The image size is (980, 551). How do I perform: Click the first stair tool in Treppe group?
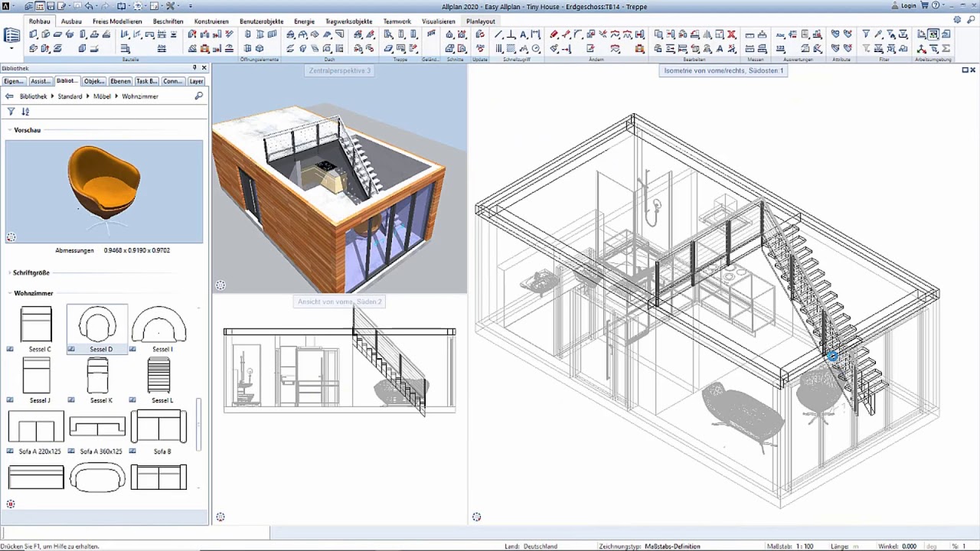[x=389, y=34]
